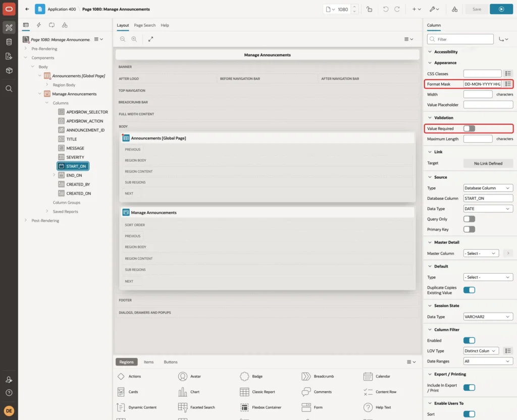This screenshot has height=420, width=517.
Task: Redo the last change
Action: [397, 9]
